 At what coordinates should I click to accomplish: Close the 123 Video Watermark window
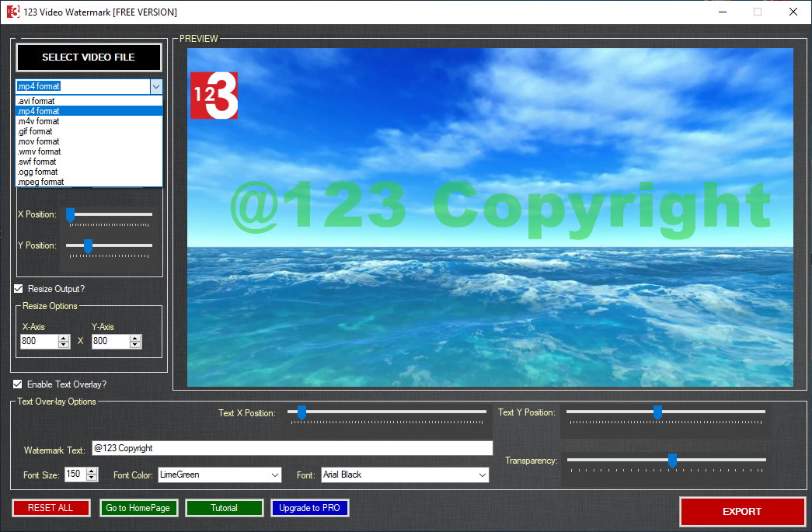pyautogui.click(x=793, y=12)
